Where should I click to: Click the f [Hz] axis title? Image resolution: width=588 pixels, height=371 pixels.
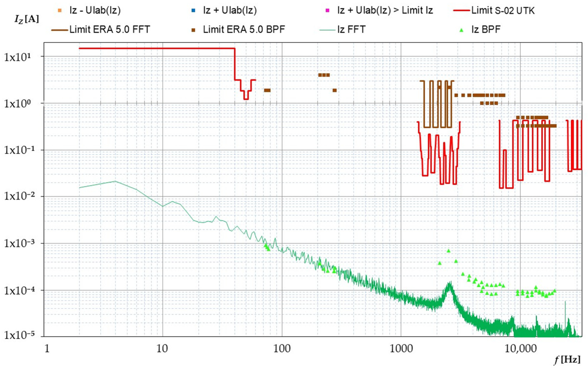[567, 360]
